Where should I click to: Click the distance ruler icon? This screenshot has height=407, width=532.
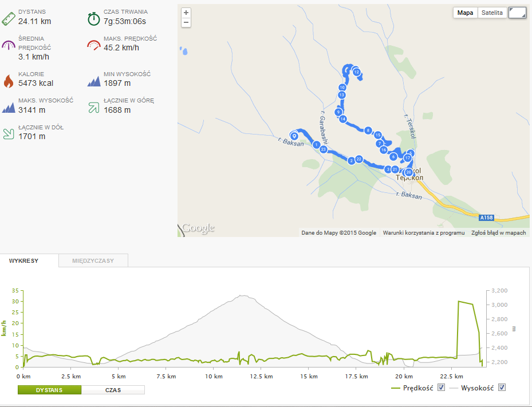click(8, 19)
